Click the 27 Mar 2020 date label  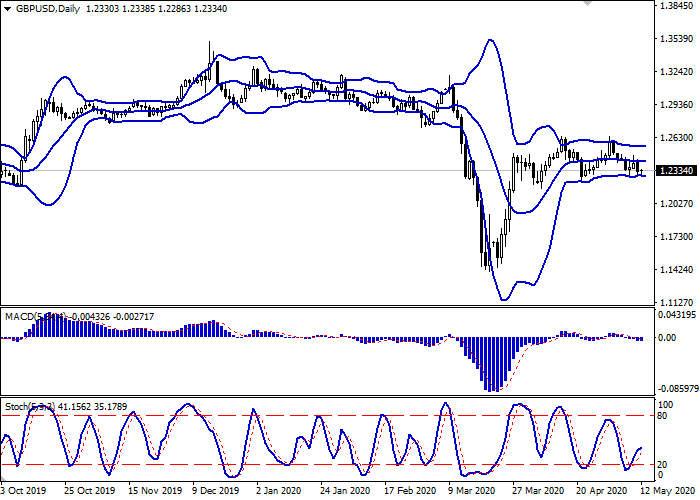point(537,491)
